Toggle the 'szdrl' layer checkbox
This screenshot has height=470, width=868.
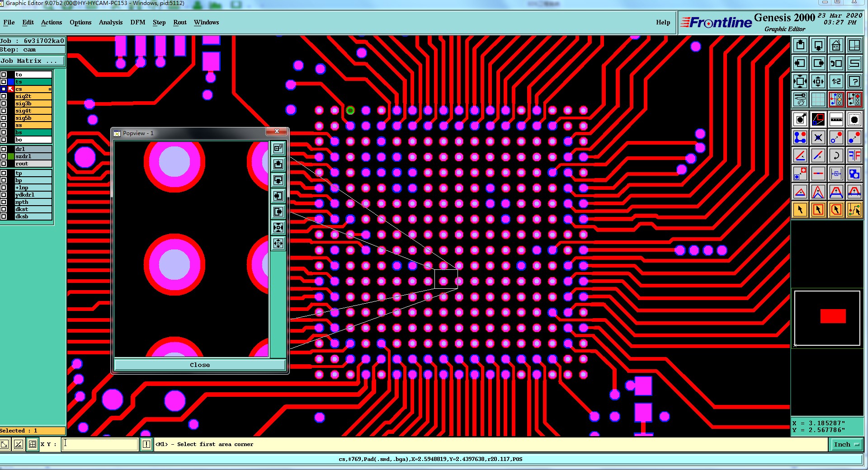click(x=4, y=156)
